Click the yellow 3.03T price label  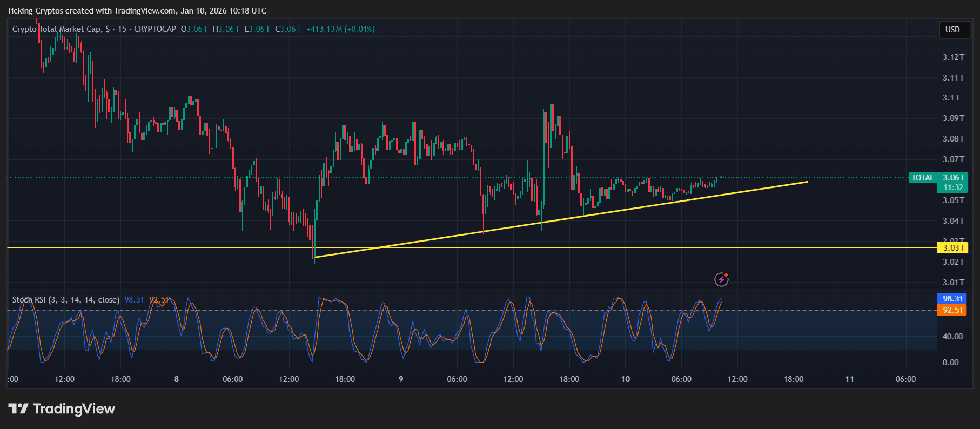coord(953,248)
